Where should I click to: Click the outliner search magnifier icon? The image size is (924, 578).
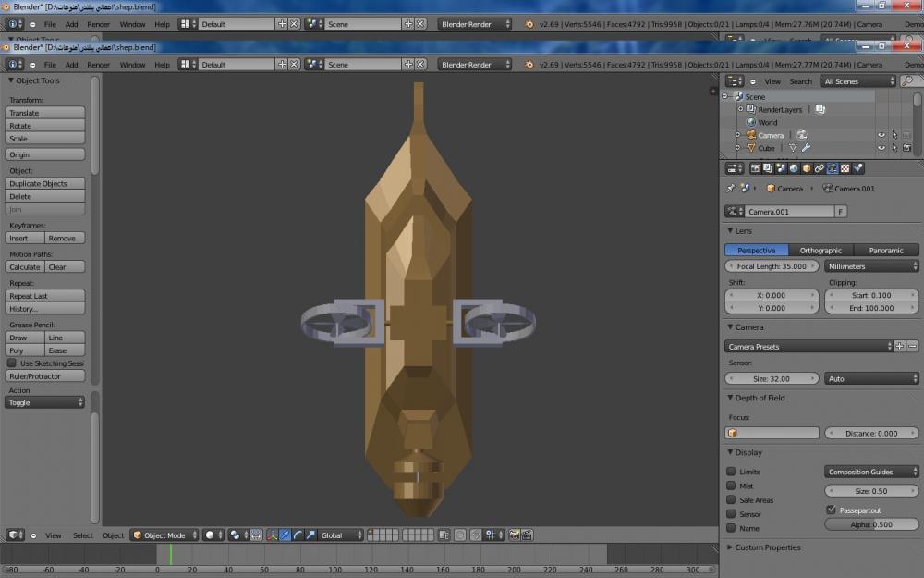tap(906, 81)
